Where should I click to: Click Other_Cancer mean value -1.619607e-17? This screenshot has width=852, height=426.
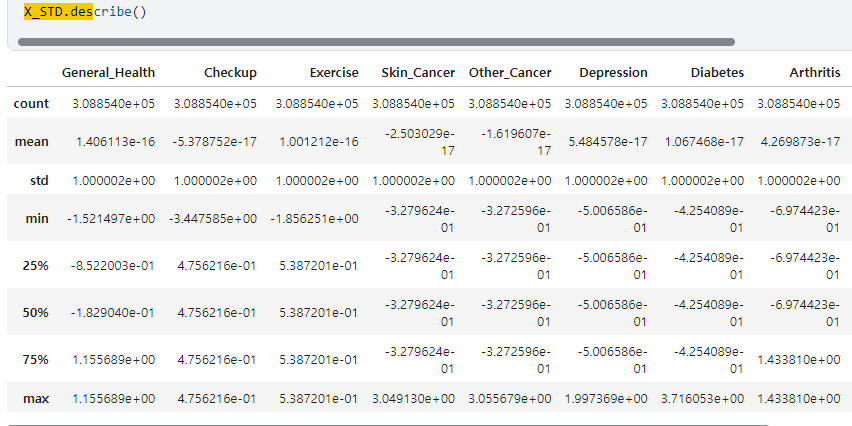tap(516, 142)
